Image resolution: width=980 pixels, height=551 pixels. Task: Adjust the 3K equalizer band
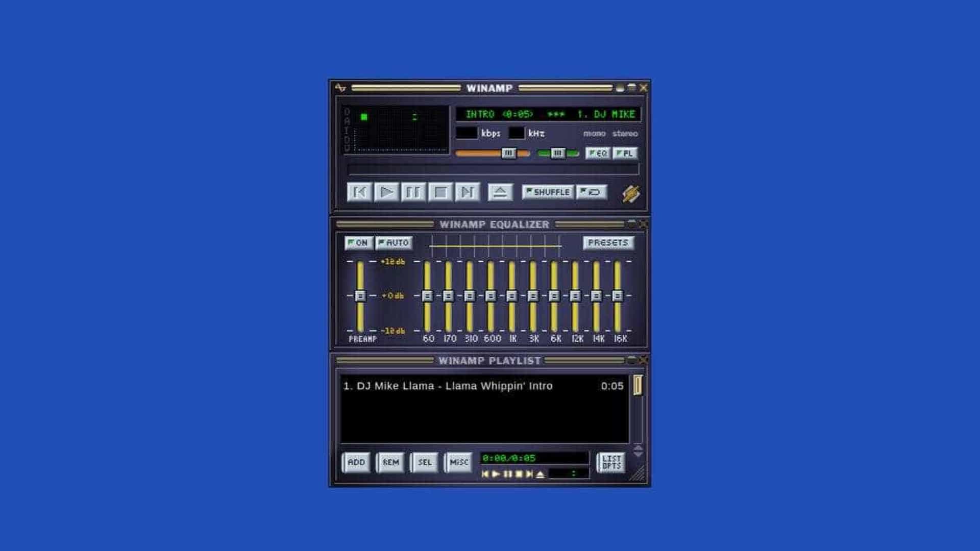533,296
